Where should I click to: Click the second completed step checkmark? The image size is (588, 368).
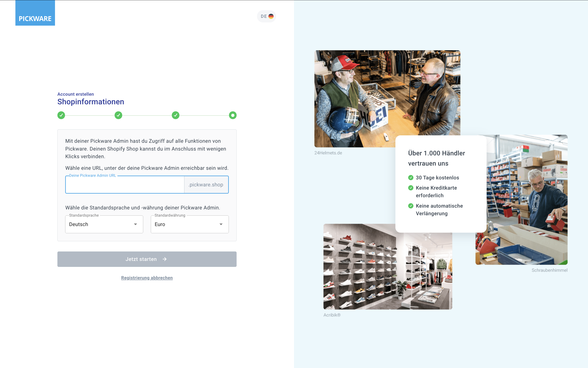pyautogui.click(x=118, y=115)
